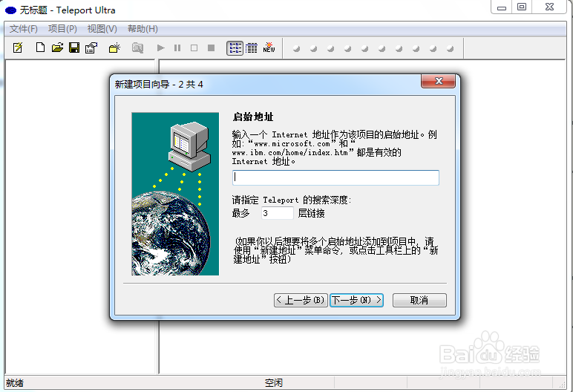Click the Teleport Ultra title bar app icon
Viewport: 573px width, 392px height.
tap(10, 10)
